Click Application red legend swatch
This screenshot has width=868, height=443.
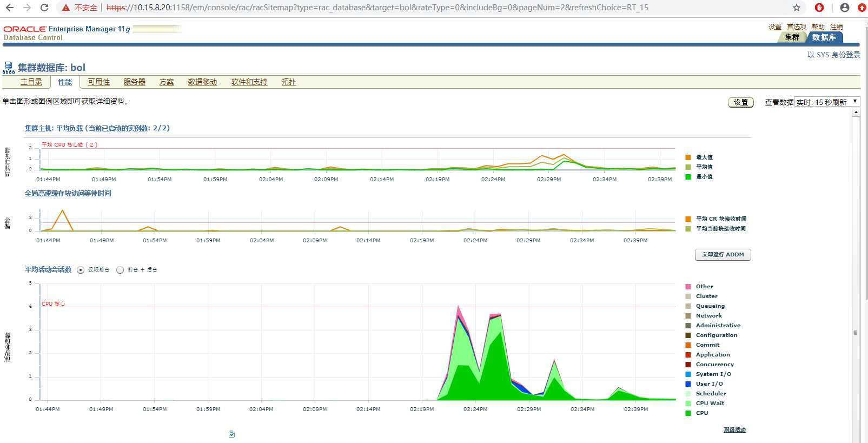click(688, 355)
